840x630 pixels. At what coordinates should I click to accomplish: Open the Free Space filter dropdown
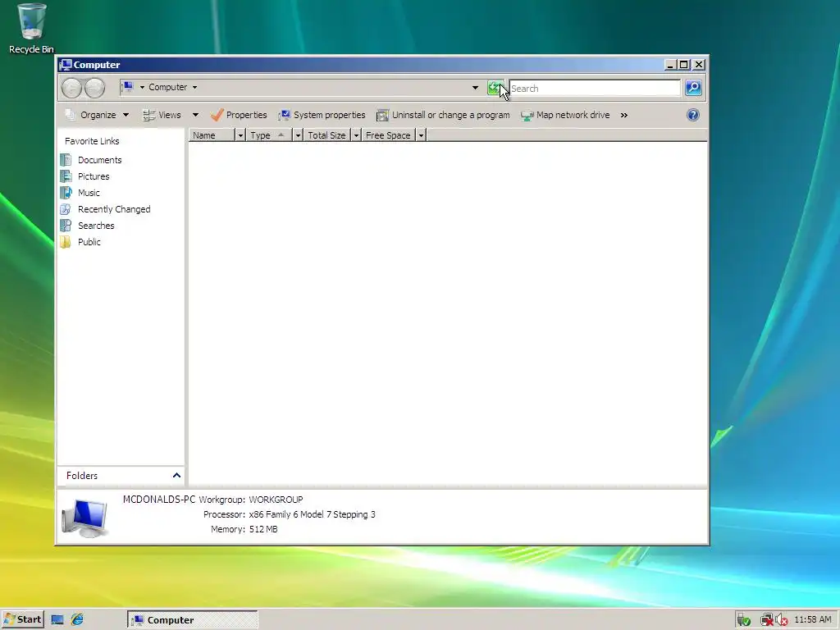tap(421, 135)
